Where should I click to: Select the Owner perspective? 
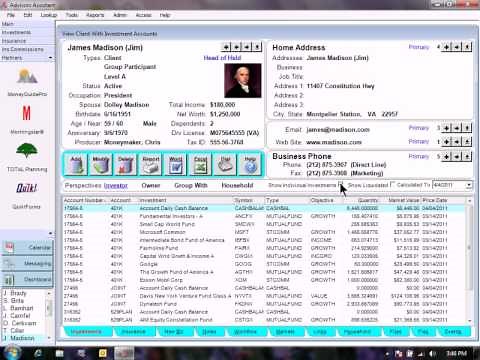tap(151, 185)
